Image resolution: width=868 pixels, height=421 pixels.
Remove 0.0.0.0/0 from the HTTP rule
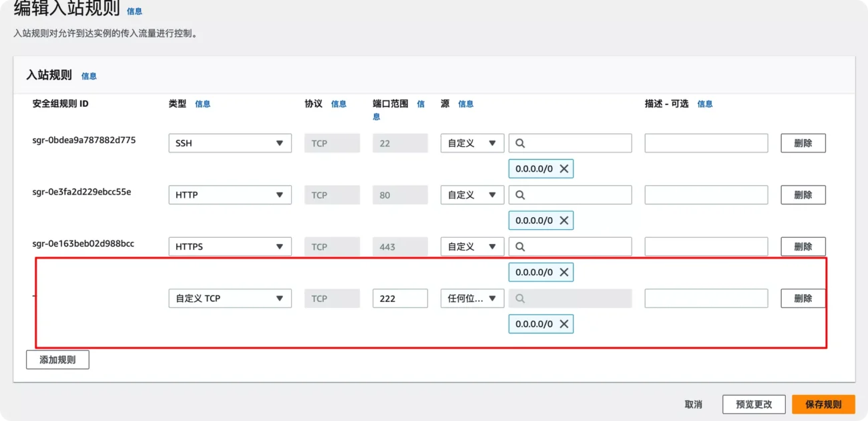(565, 221)
